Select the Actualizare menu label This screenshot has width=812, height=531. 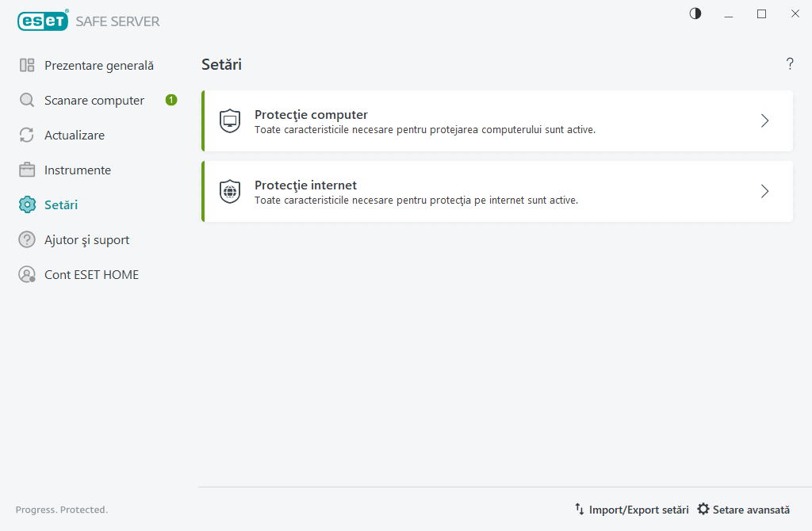(x=75, y=136)
